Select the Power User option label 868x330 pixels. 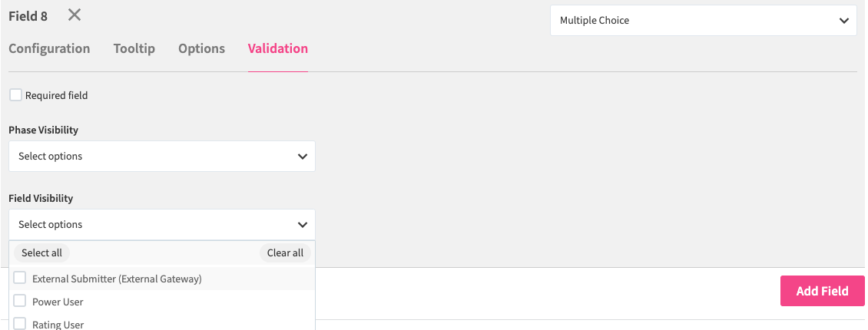coord(58,302)
